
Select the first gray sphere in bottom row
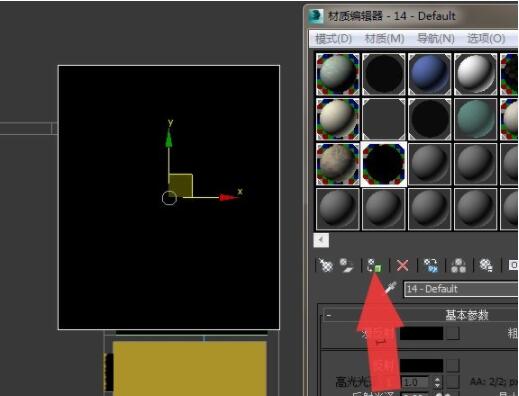pos(338,209)
